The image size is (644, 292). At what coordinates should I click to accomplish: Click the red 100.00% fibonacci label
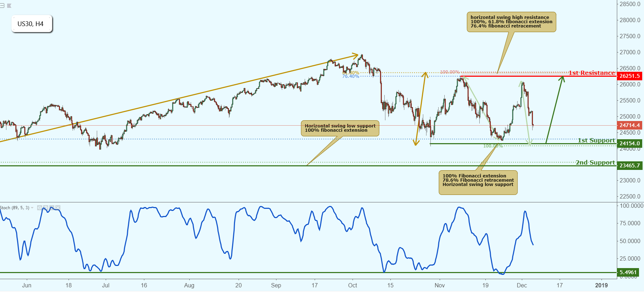(450, 72)
